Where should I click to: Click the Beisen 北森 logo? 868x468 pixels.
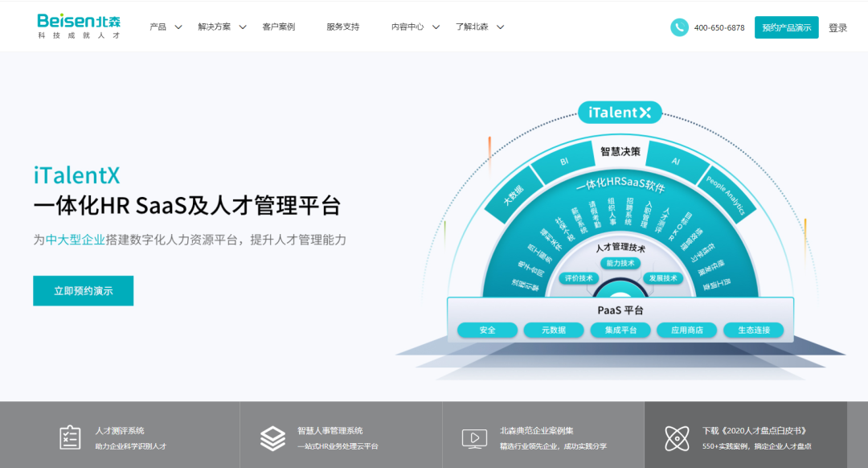[79, 26]
